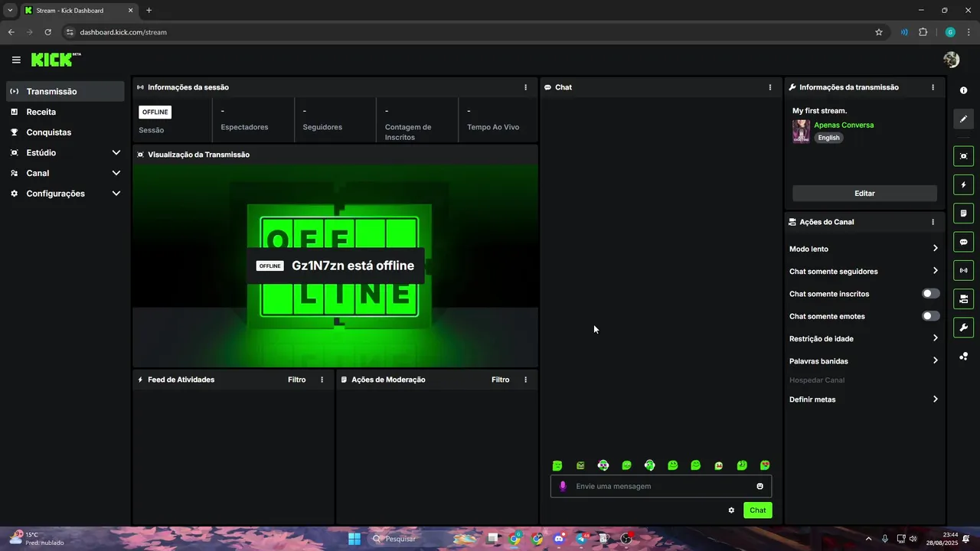Click the Envie uma mensagem input field
The width and height of the screenshot is (980, 551).
pyautogui.click(x=661, y=486)
